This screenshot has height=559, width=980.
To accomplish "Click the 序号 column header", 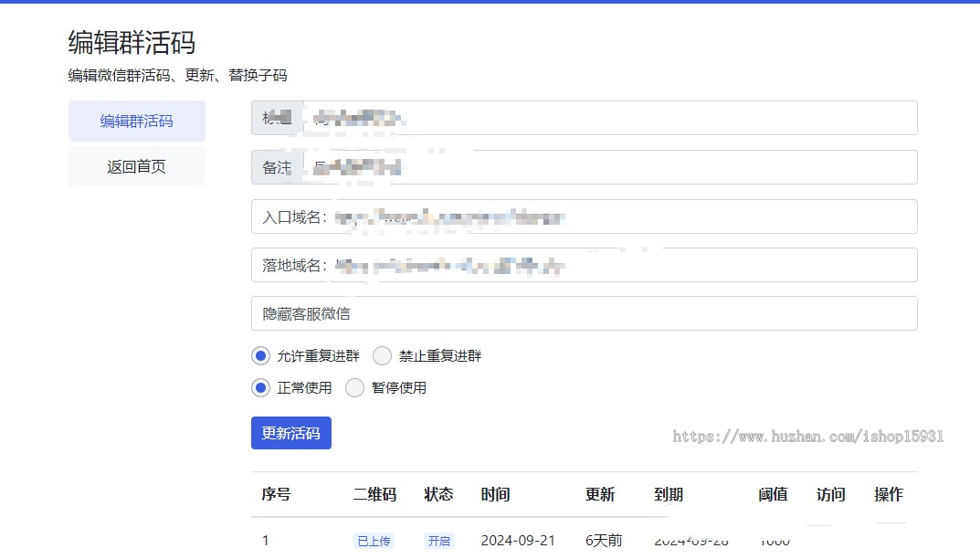I will (276, 494).
